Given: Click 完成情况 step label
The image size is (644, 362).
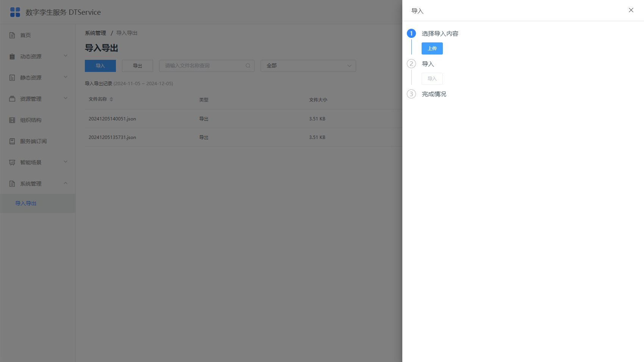Looking at the screenshot, I should coord(434,94).
